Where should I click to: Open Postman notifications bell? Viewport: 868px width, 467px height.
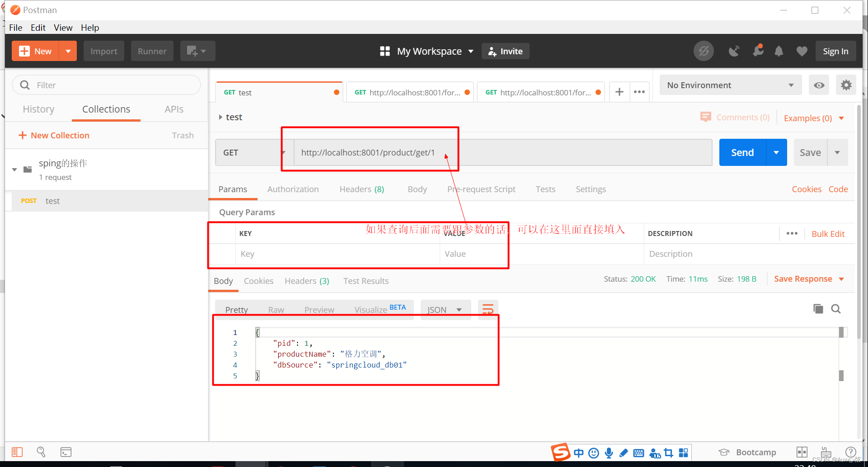click(x=779, y=51)
